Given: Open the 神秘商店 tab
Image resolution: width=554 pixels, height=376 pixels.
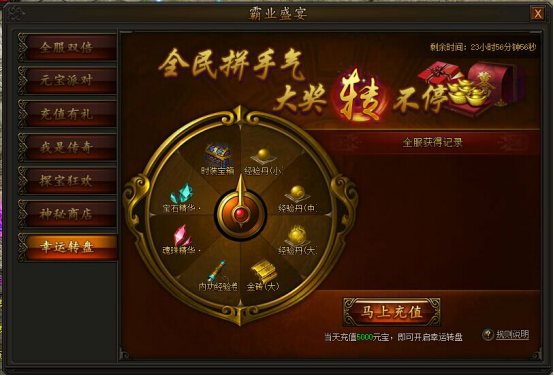Looking at the screenshot, I should coord(67,214).
